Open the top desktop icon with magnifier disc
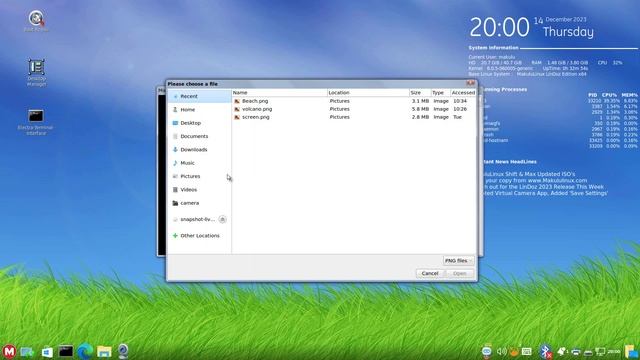 [x=36, y=21]
